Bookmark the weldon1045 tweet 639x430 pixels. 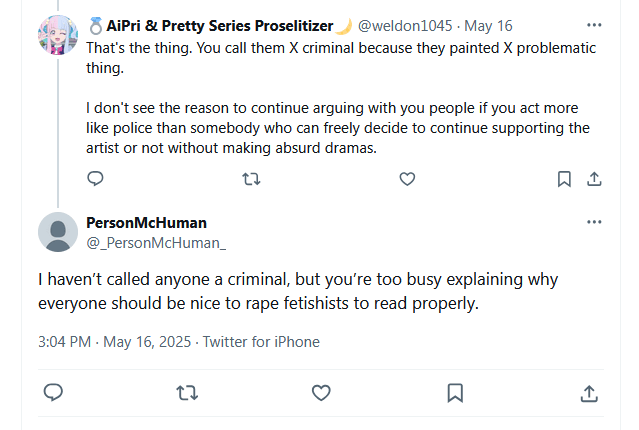point(564,179)
